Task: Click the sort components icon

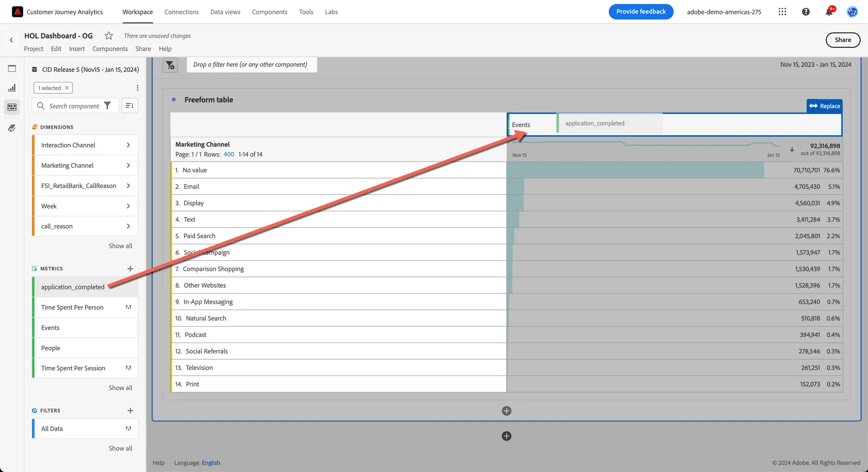Action: pyautogui.click(x=129, y=106)
